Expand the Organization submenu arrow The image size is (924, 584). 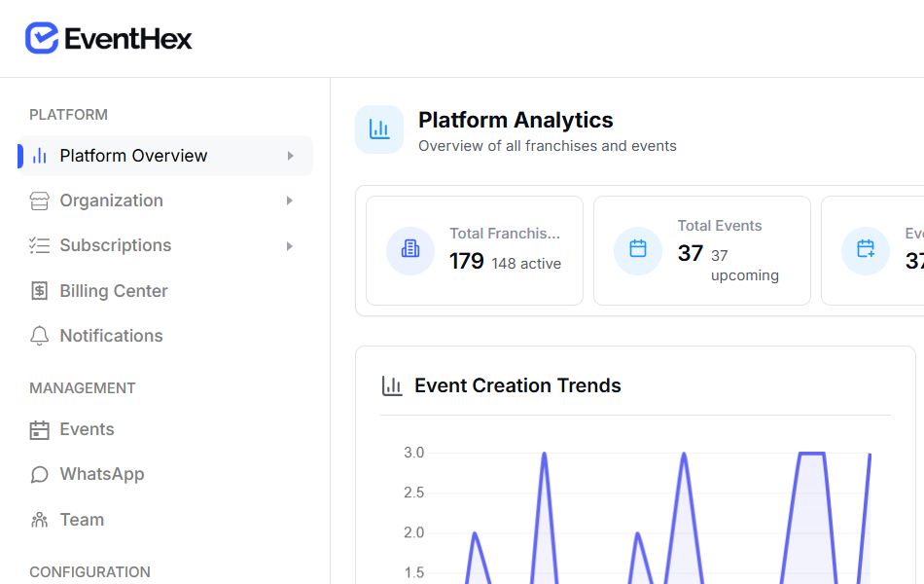[x=289, y=201]
